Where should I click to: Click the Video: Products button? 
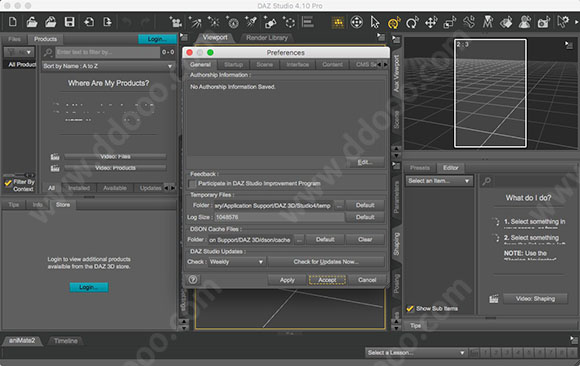115,168
